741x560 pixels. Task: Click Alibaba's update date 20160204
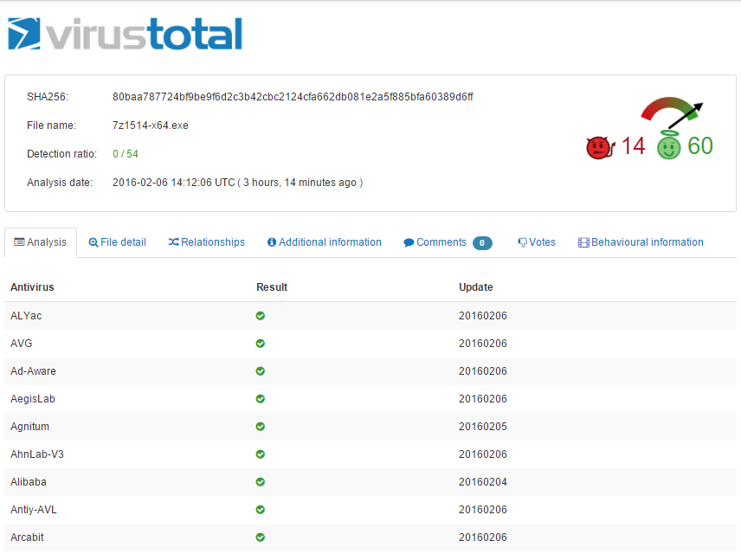[482, 482]
